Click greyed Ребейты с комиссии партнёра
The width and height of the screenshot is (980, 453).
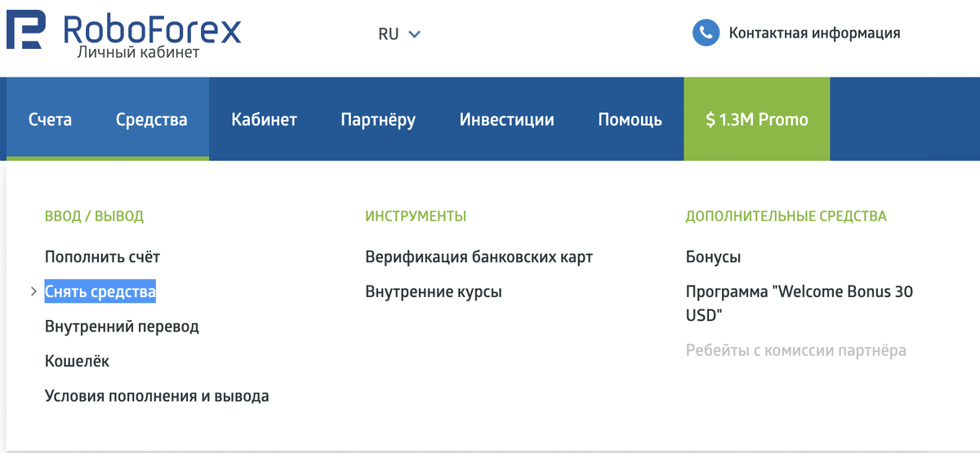(x=796, y=351)
